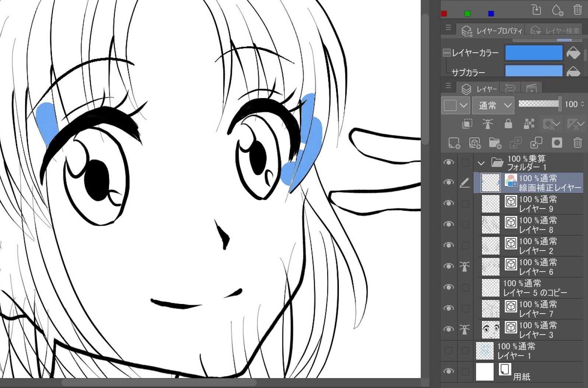
Task: Click the white 用紙 thumbnail
Action: click(485, 372)
